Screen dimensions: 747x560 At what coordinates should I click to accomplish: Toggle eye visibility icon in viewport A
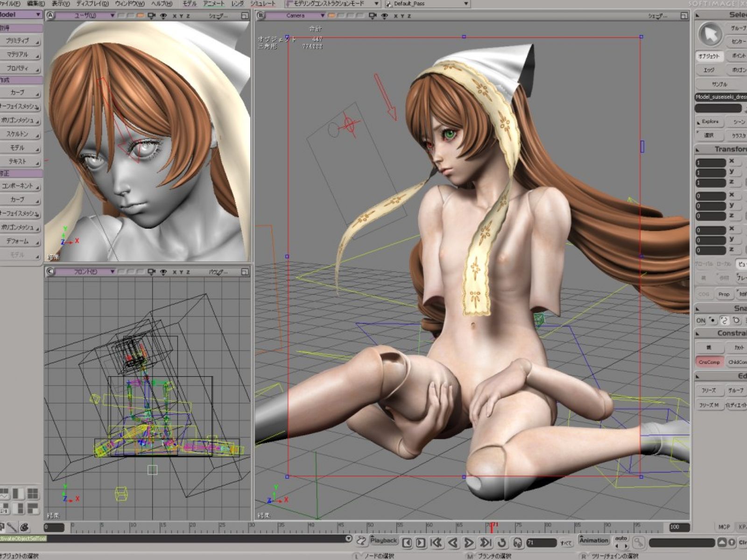tap(163, 15)
